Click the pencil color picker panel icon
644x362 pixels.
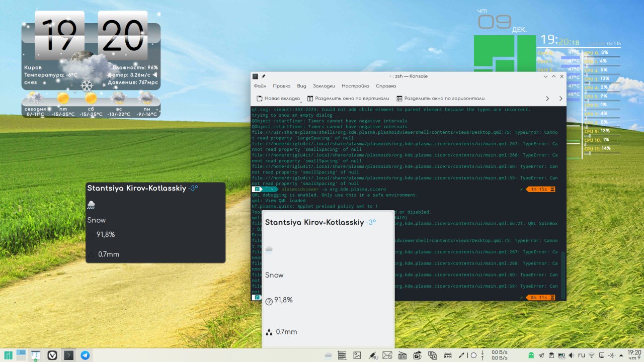461,355
